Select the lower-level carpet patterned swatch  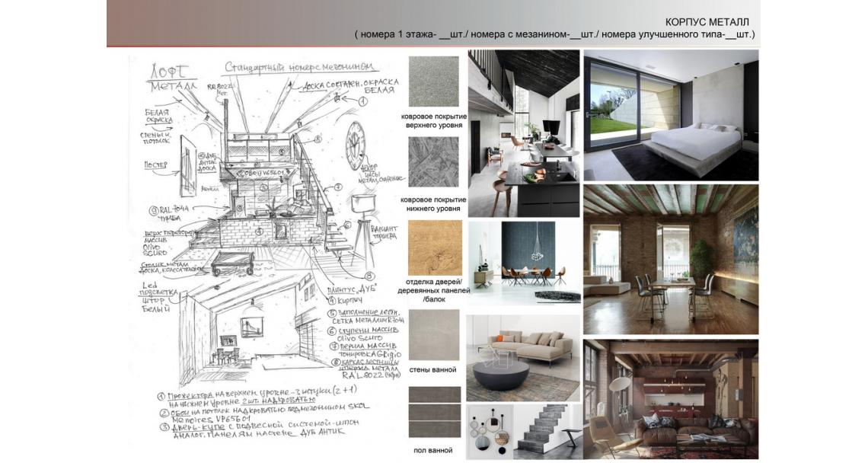tap(434, 162)
